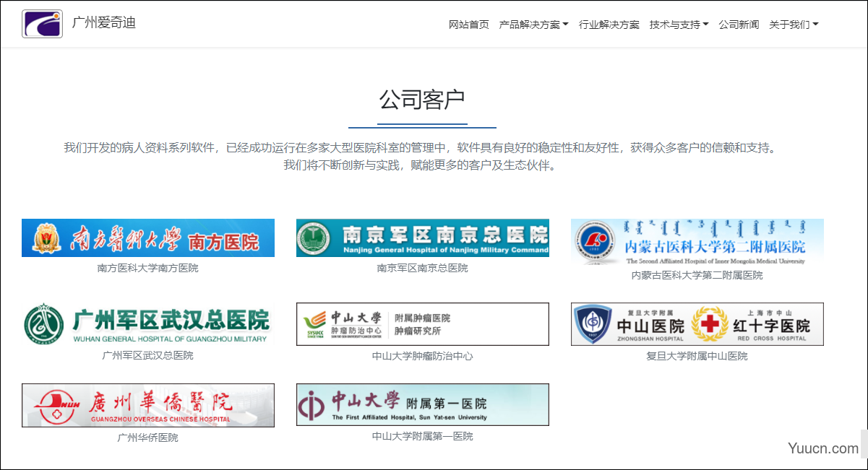Viewport: 868px width, 470px height.
Task: Click the 广州爱奇迪 company logo icon
Action: point(42,24)
